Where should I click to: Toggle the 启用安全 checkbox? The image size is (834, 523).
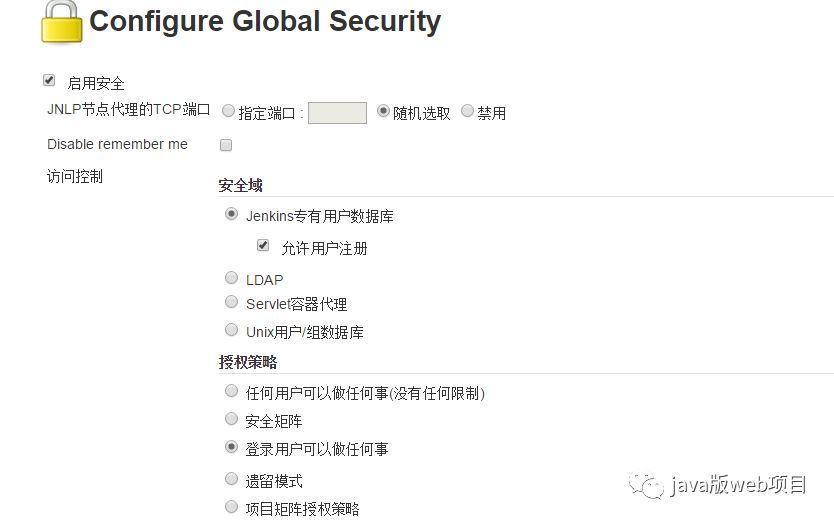click(49, 81)
